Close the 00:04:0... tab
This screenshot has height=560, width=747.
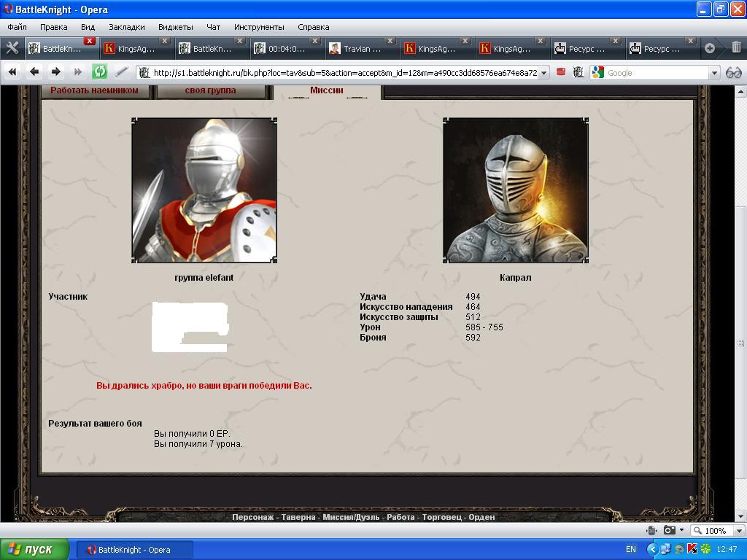coord(314,41)
